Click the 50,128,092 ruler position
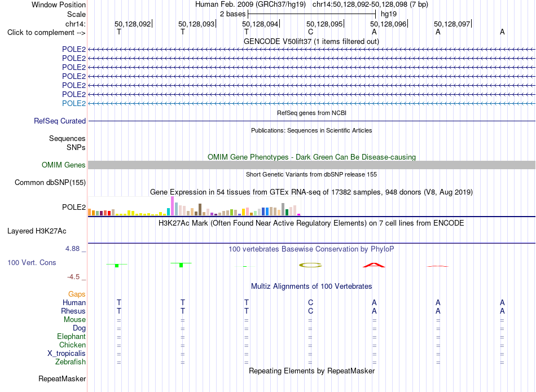This screenshot has height=392, width=536. pos(133,24)
